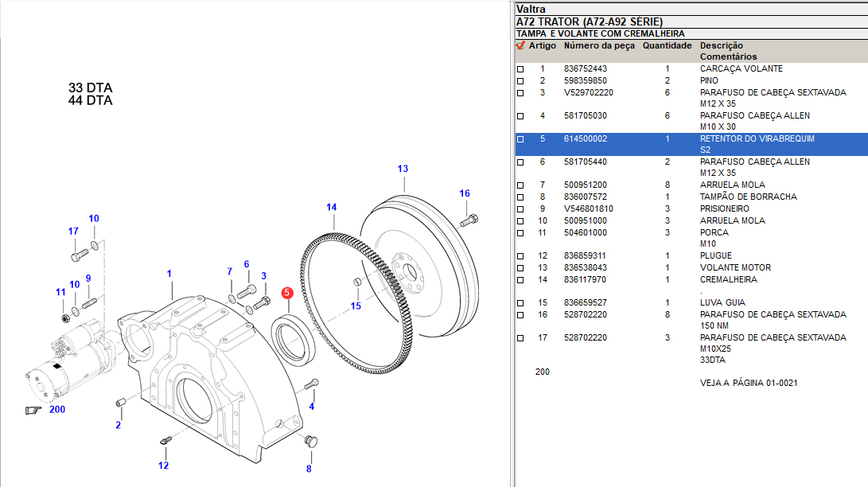Click callout 16 next to the bolt

[x=465, y=193]
